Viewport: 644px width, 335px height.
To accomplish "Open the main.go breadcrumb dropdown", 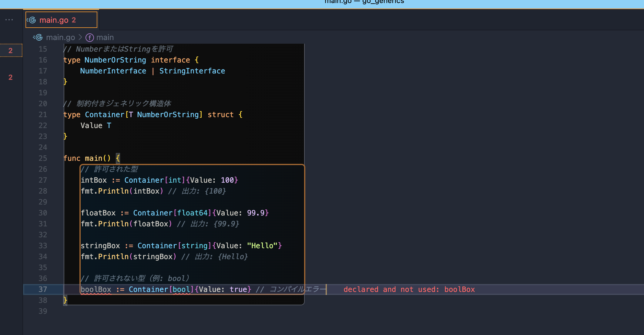I will click(60, 37).
